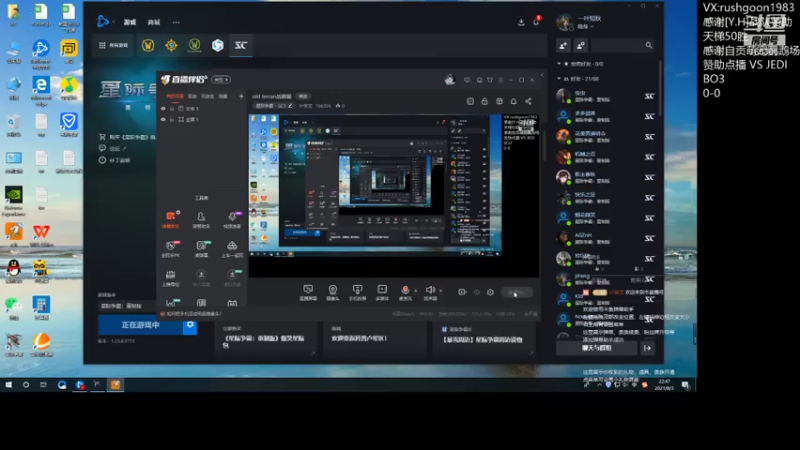Select the WoW Classic game icon
The image size is (800, 450).
[x=194, y=45]
